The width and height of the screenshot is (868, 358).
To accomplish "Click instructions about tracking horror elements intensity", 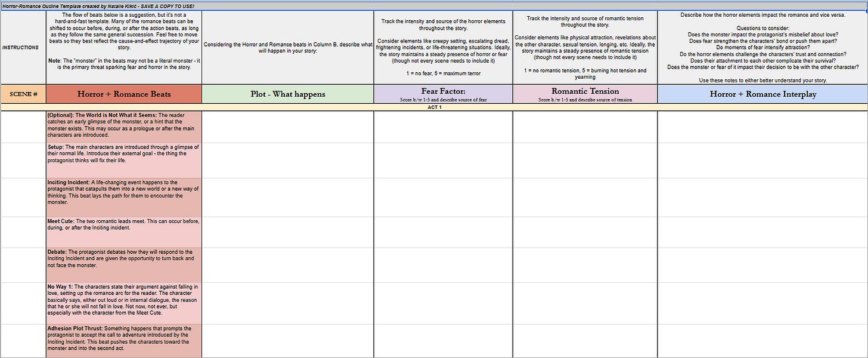I will click(x=443, y=48).
